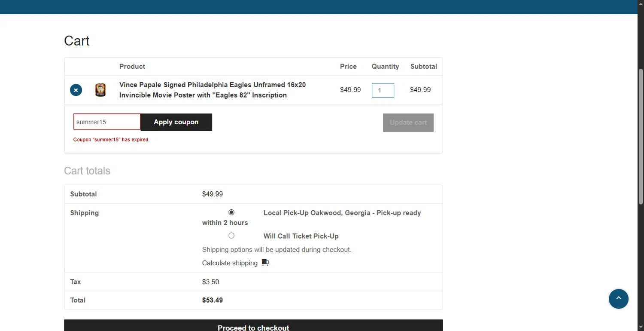Click the Cart page heading
The height and width of the screenshot is (331, 644).
[77, 41]
